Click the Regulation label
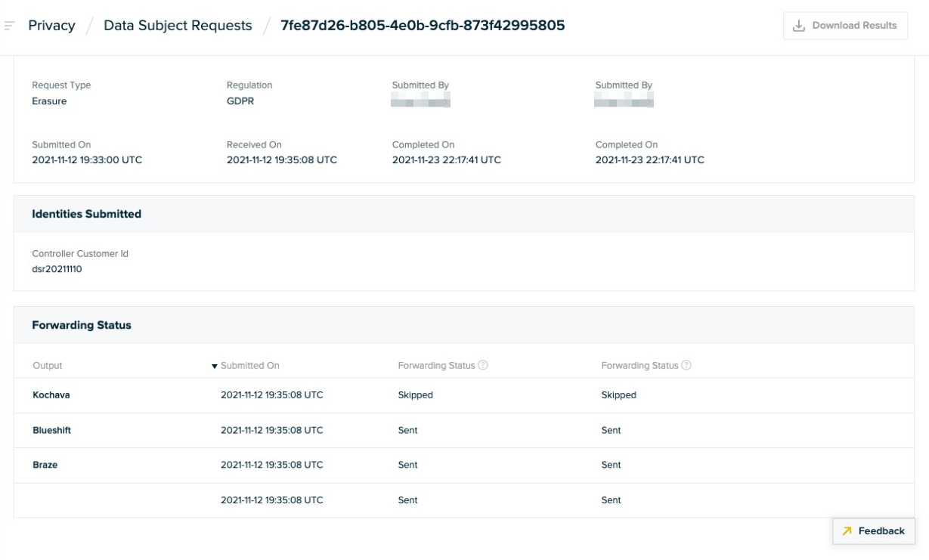This screenshot has height=560, width=929. (x=249, y=85)
